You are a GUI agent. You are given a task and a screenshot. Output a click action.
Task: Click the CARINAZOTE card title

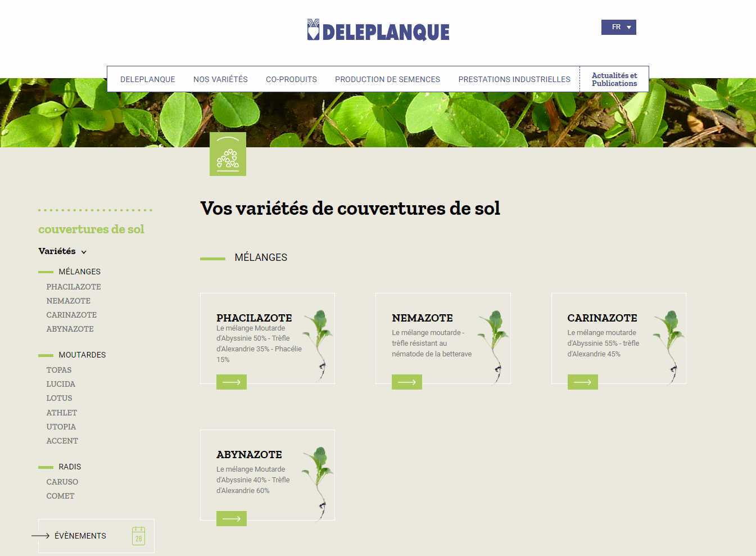click(x=602, y=318)
